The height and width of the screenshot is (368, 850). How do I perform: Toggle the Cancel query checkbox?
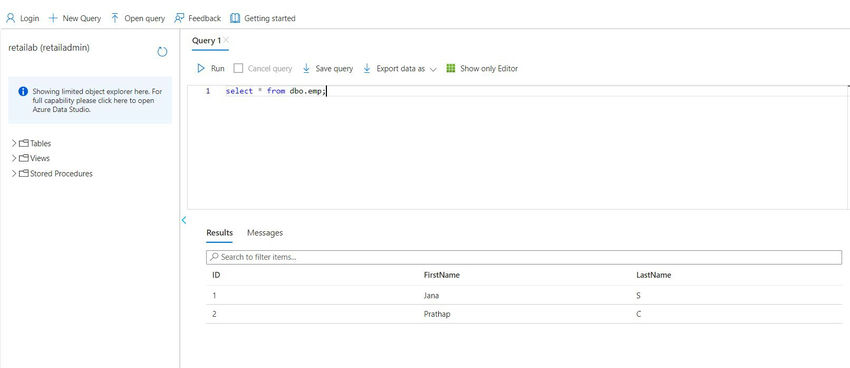pyautogui.click(x=238, y=68)
